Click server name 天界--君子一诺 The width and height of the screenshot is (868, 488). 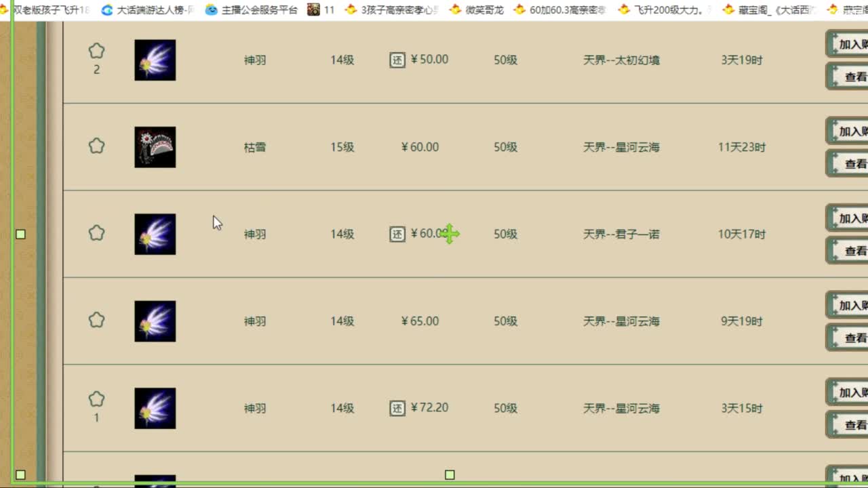coord(621,234)
